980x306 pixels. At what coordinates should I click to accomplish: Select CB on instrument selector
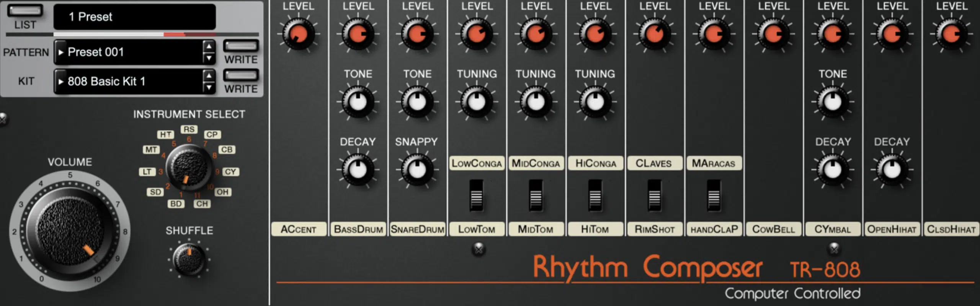227,150
